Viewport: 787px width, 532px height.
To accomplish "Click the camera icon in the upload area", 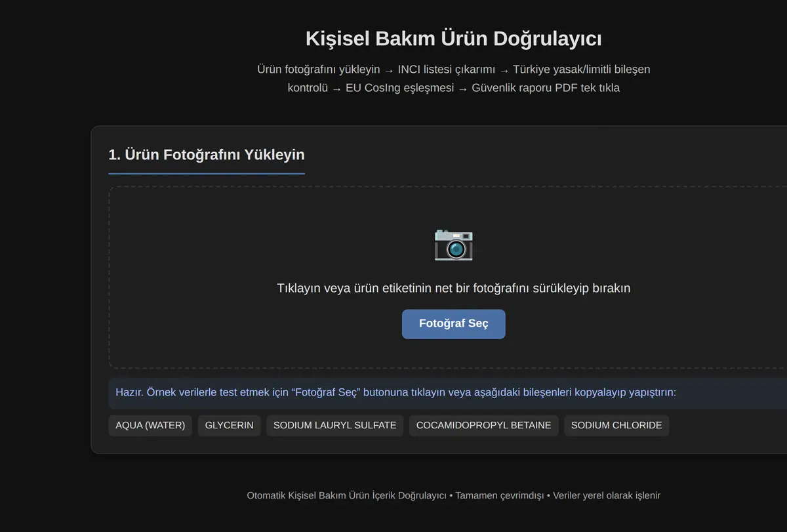I will [453, 244].
